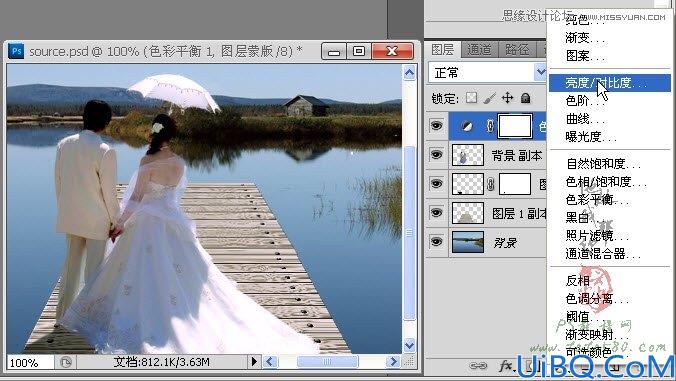Screen dimensions: 676x381
Task: Choose 色阶 in the adjustment menu
Action: point(585,101)
